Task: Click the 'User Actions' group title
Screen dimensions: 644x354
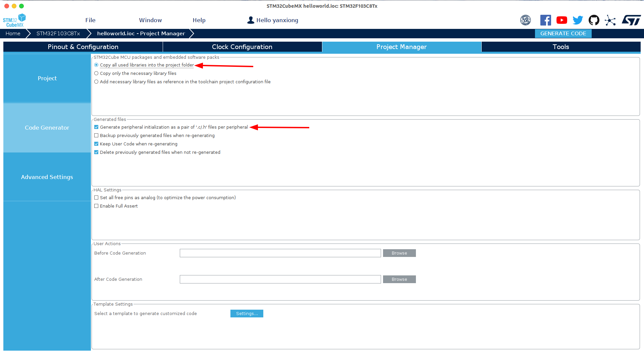Action: point(107,244)
